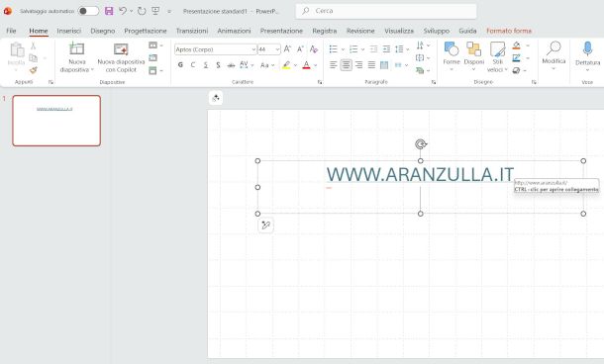Click the decrease indent icon
604x364 pixels.
[373, 49]
